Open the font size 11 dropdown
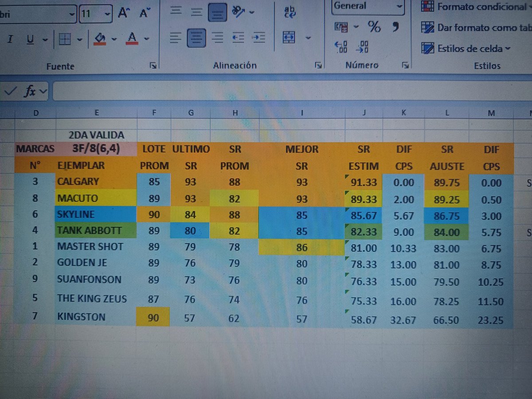The height and width of the screenshot is (399, 532). 108,14
